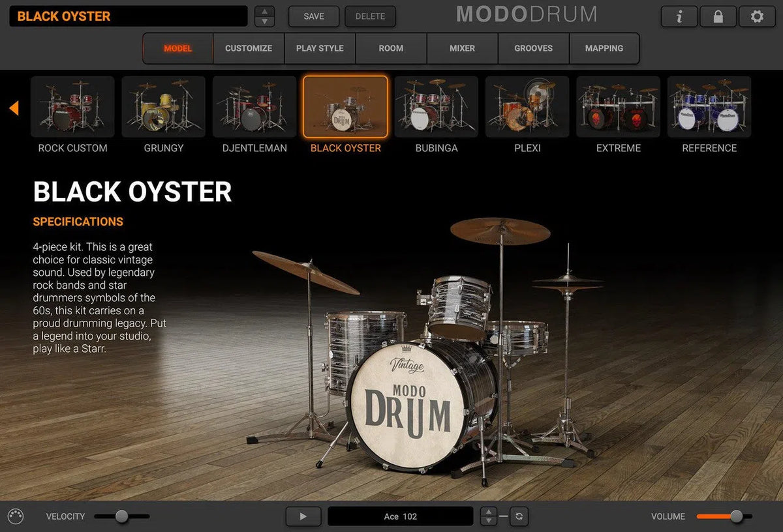
Task: Open settings with the gear icon
Action: [x=756, y=16]
